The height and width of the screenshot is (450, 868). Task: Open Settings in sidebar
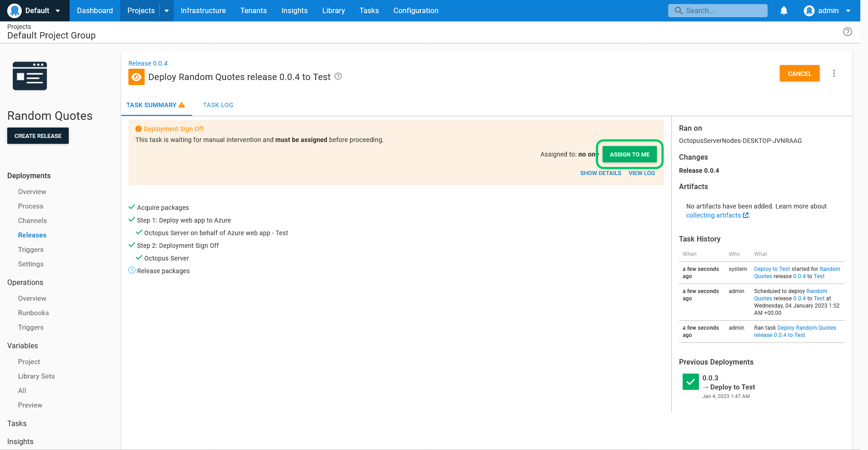click(31, 264)
